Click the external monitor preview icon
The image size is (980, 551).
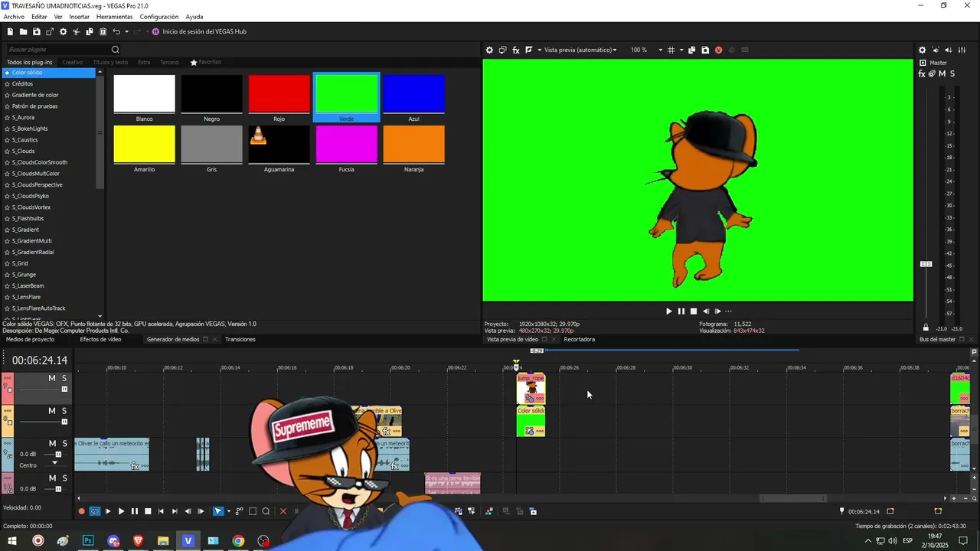point(502,50)
